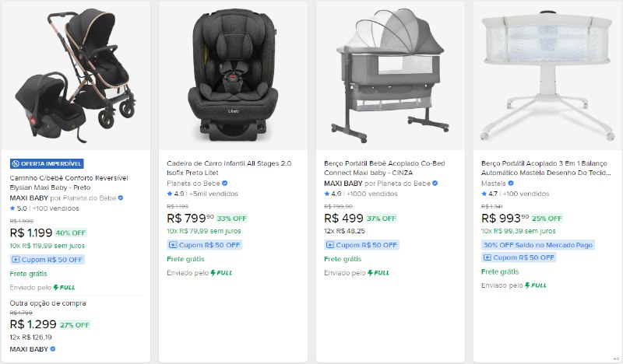Open Cadeira de Carro Infantil All Stages listing
This screenshot has height=364, width=623.
228,168
